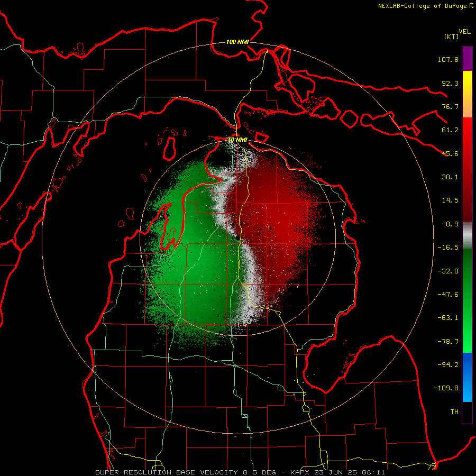Click the 14.5 legend value
The width and height of the screenshot is (476, 476).
[450, 200]
